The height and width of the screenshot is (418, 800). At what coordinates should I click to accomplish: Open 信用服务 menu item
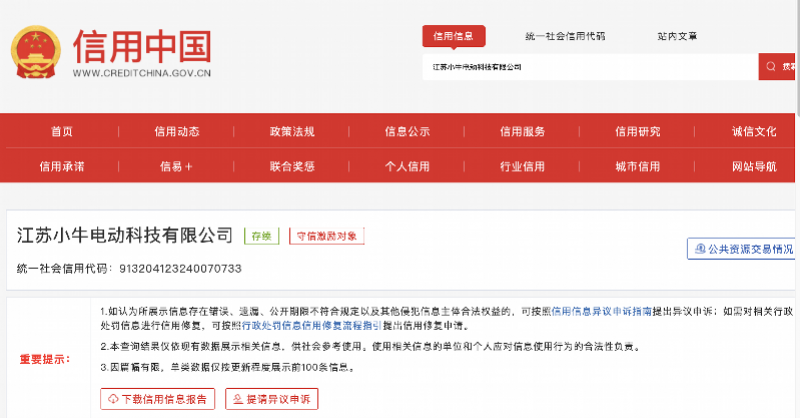coord(522,132)
